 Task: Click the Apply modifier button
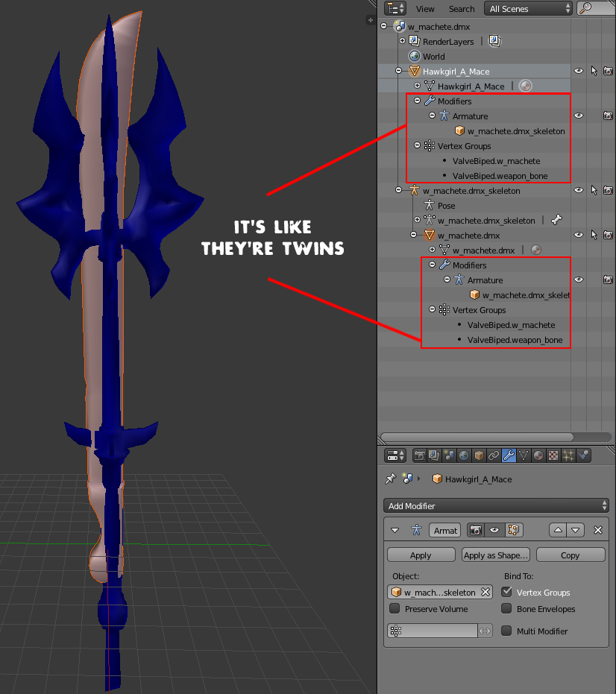[421, 555]
